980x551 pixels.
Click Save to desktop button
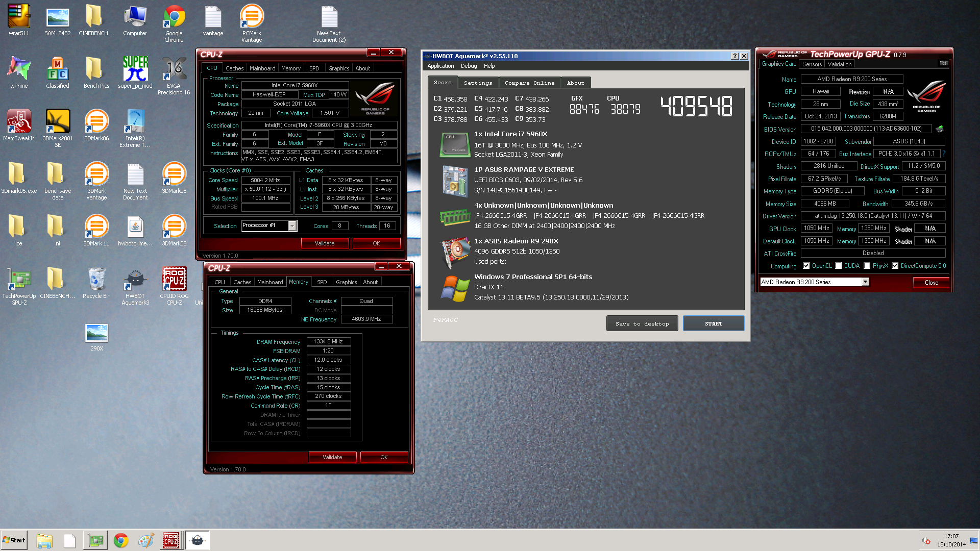click(642, 323)
